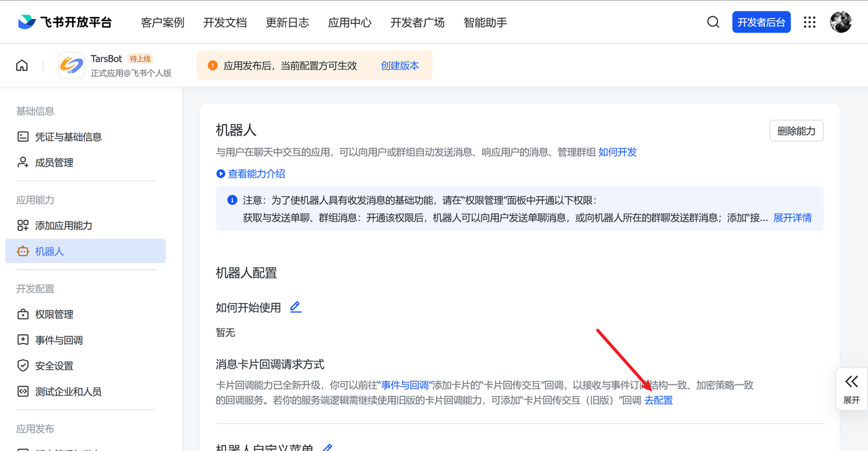Open 开发文档 in top navigation

pyautogui.click(x=224, y=22)
